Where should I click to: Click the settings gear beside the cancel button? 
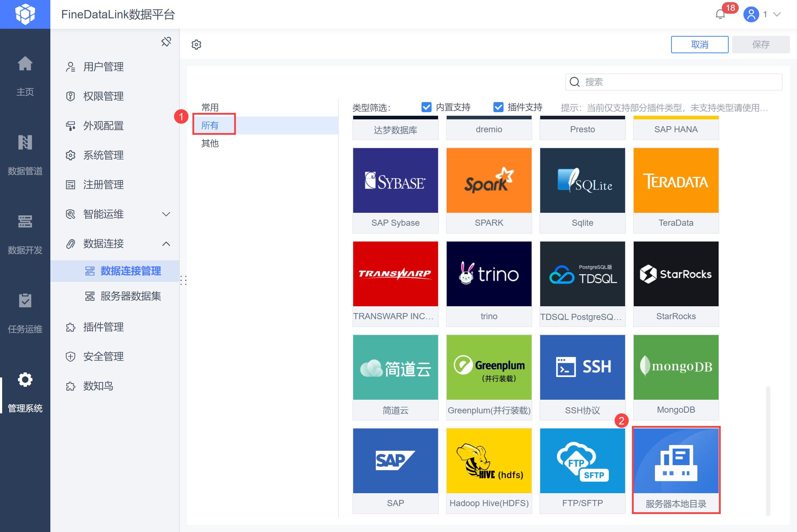tap(196, 45)
